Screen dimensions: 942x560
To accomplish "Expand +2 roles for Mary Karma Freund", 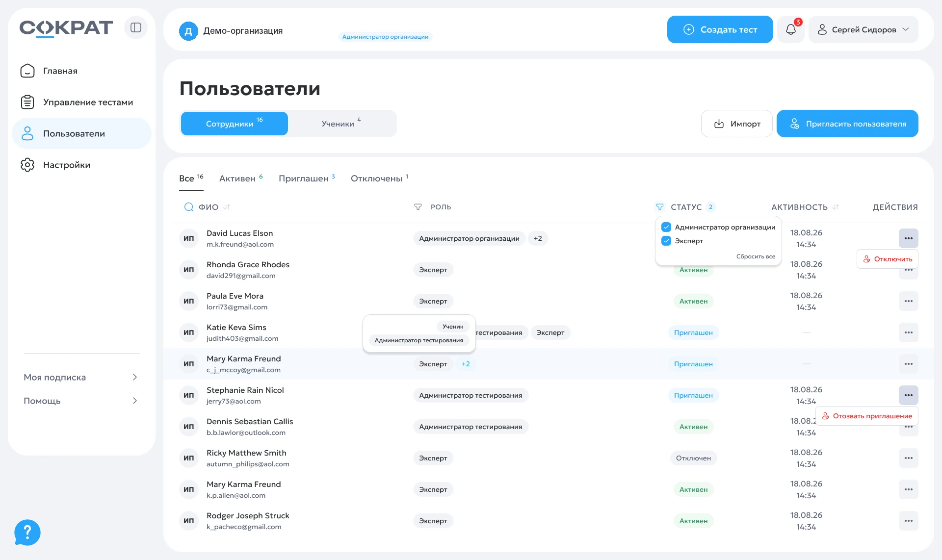I will pos(466,364).
